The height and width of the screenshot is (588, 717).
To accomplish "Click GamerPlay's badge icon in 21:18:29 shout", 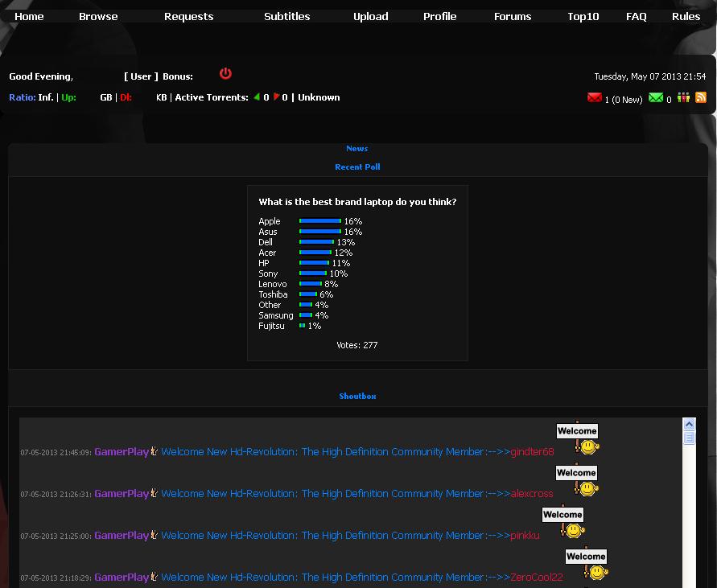I will point(154,577).
